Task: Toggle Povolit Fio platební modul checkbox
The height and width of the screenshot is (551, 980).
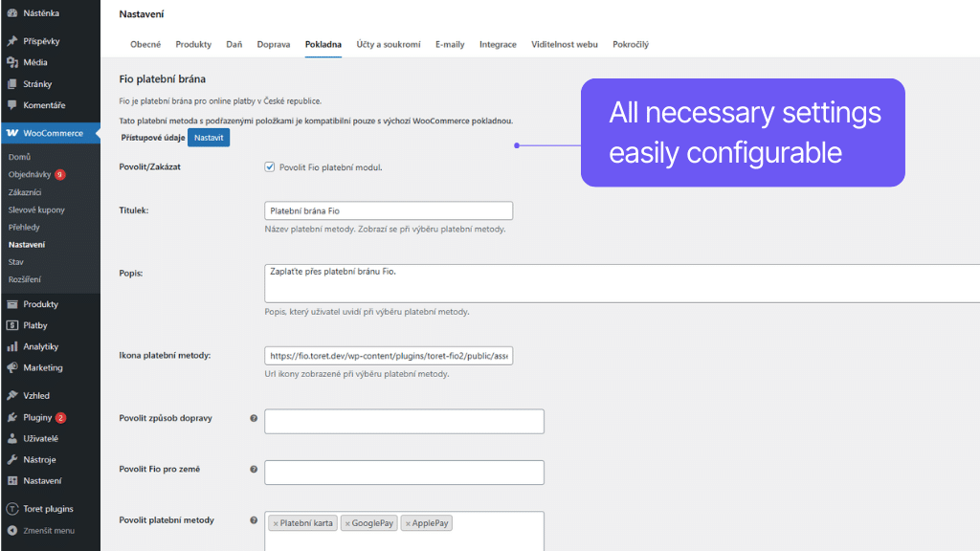Action: pyautogui.click(x=269, y=166)
